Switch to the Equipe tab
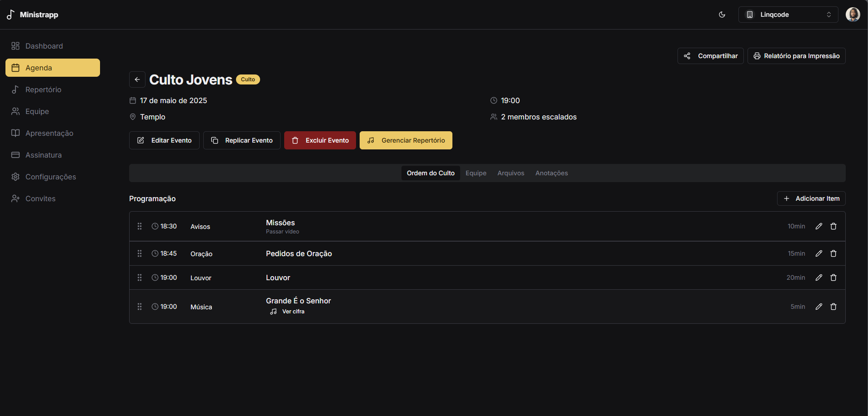 click(x=476, y=173)
